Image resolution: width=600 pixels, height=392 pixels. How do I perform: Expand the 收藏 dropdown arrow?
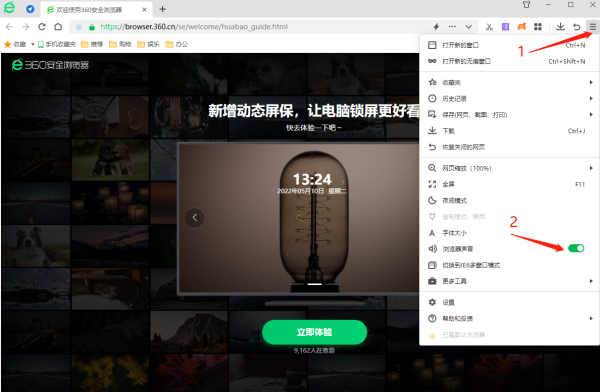coord(33,44)
